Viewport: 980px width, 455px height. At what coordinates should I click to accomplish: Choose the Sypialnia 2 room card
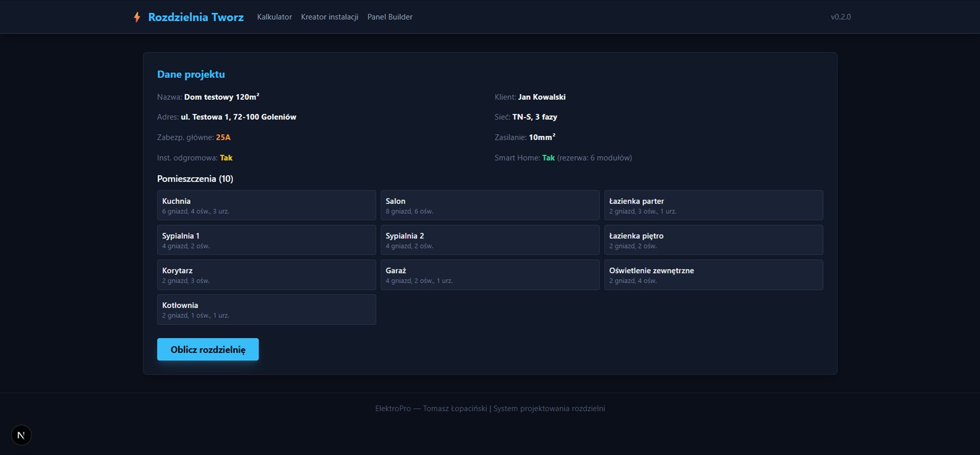point(490,240)
